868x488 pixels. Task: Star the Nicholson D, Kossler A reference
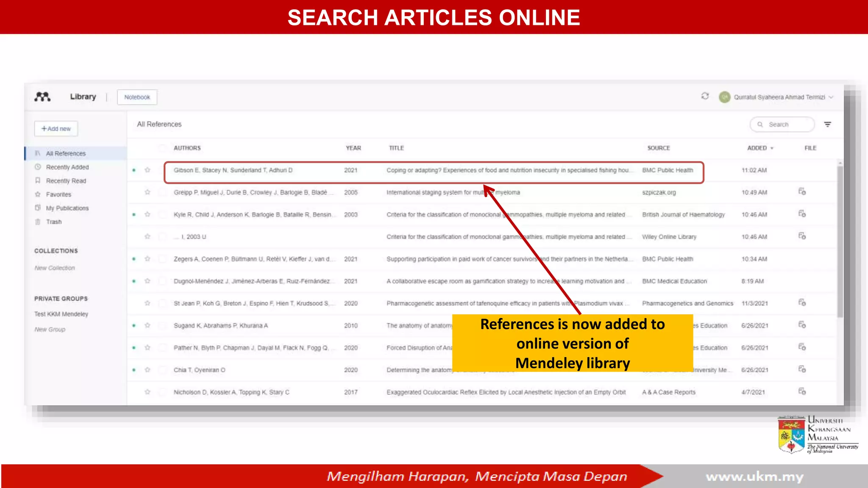pyautogui.click(x=147, y=392)
